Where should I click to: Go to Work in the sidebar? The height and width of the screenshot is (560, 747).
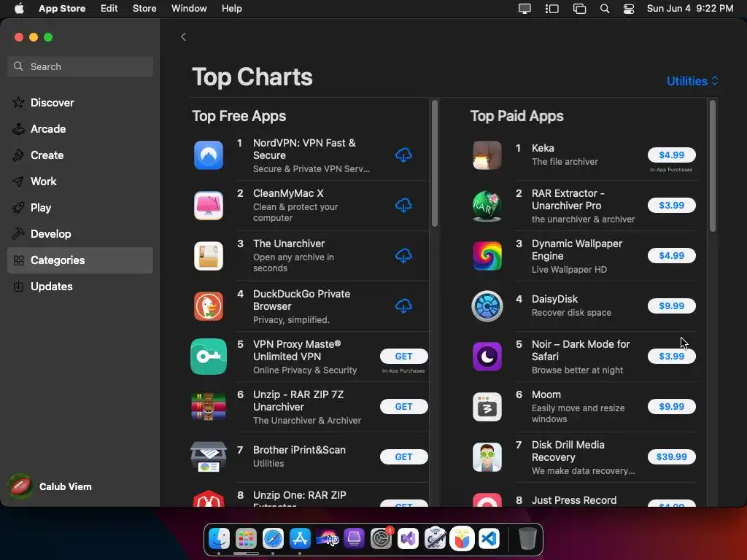pyautogui.click(x=80, y=182)
